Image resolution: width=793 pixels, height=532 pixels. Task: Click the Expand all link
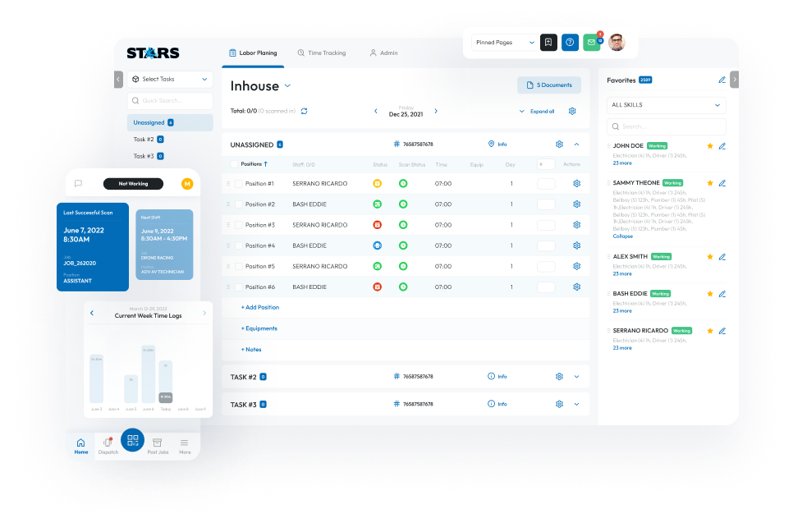542,112
